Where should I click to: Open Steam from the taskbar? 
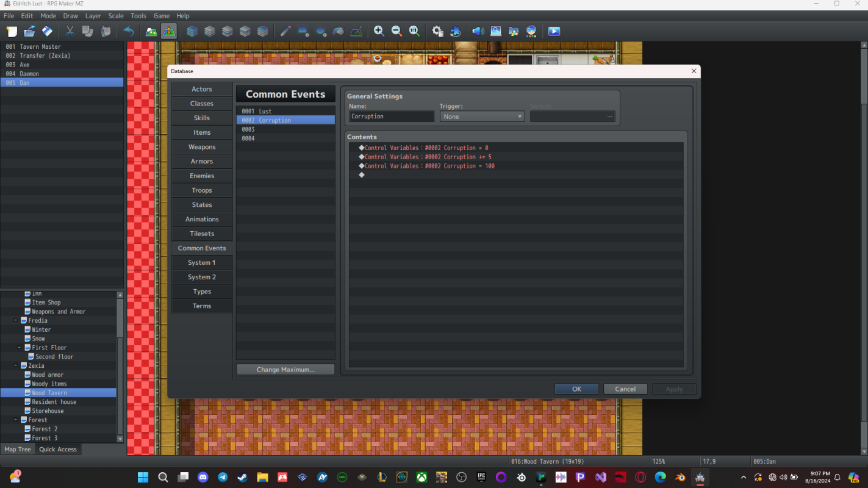[x=243, y=477]
